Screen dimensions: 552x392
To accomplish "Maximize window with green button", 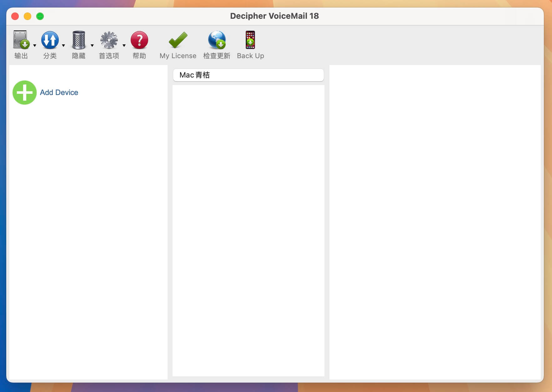I will click(x=40, y=16).
